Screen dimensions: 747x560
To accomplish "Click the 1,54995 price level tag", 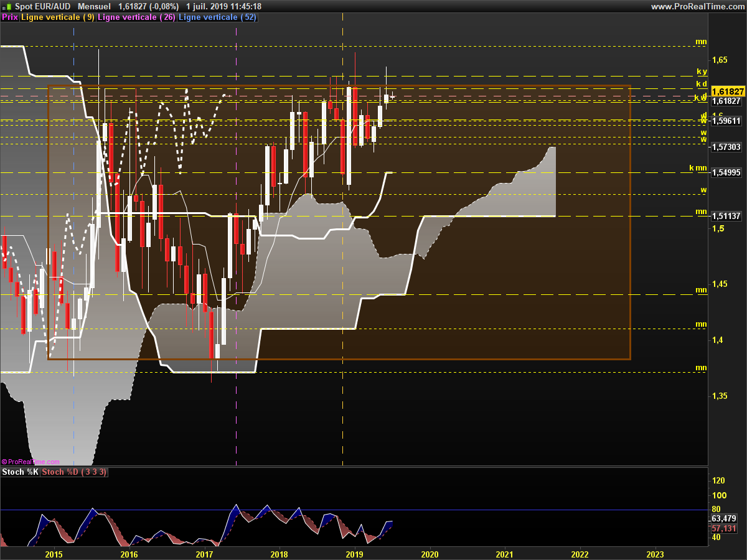I will (726, 172).
